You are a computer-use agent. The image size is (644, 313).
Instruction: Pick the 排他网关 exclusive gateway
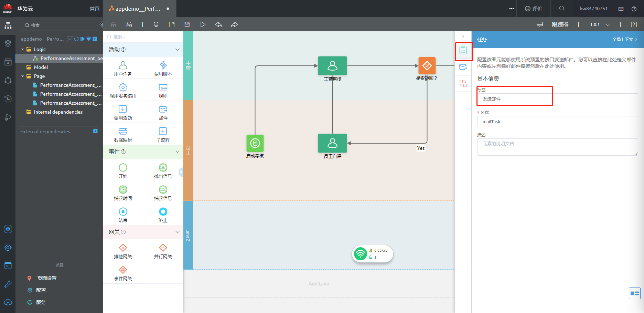(x=123, y=251)
